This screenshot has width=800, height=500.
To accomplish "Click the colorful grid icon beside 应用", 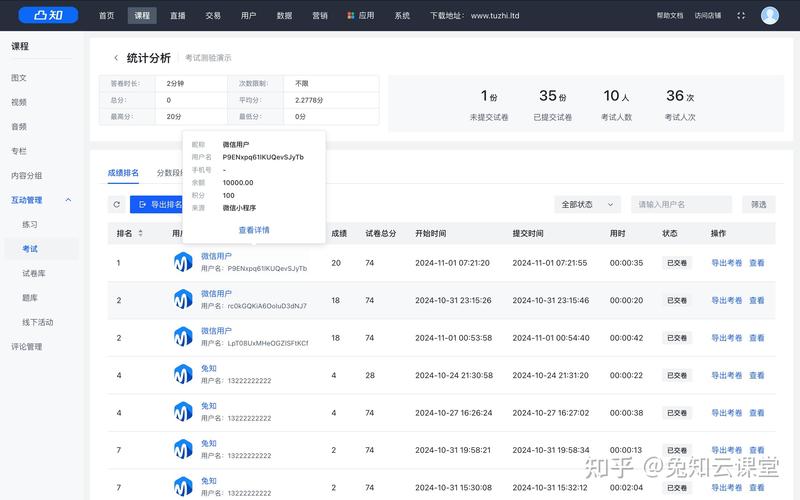I will 350,16.
